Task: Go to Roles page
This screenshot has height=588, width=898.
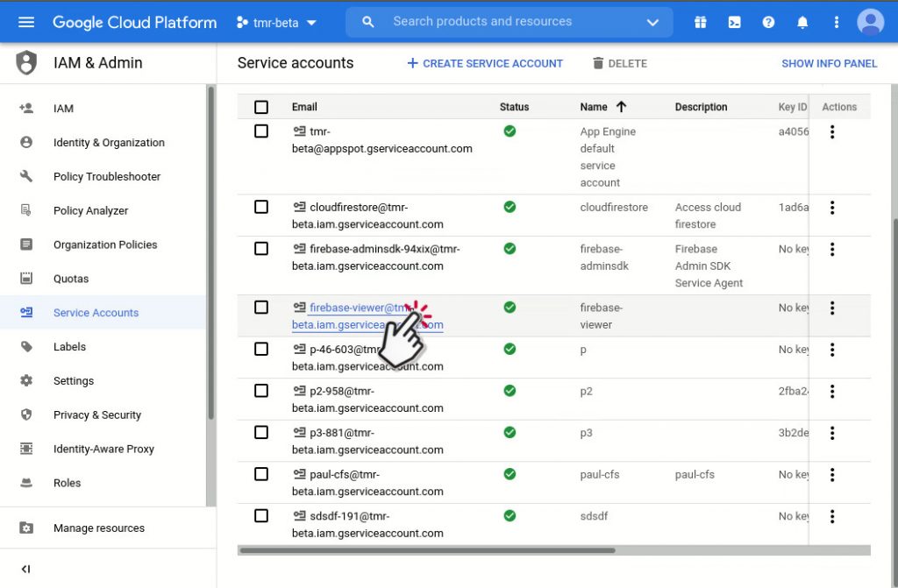Action: coord(67,483)
